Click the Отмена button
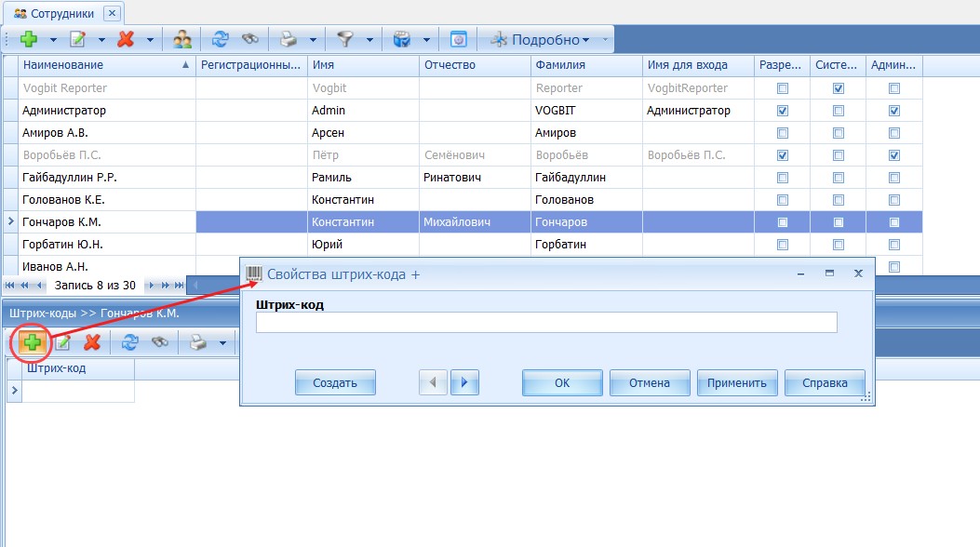The image size is (980, 547). point(649,382)
